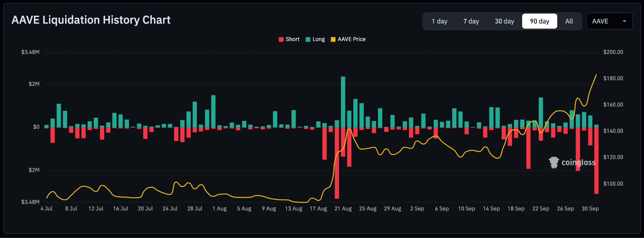Click the dropdown caret arrow beside AAVE

click(625, 21)
